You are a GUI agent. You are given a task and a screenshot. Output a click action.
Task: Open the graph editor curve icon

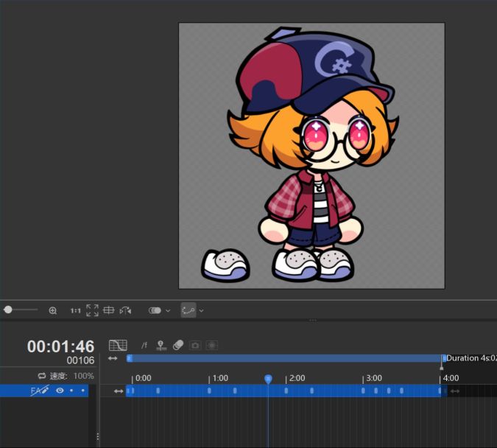coord(118,345)
